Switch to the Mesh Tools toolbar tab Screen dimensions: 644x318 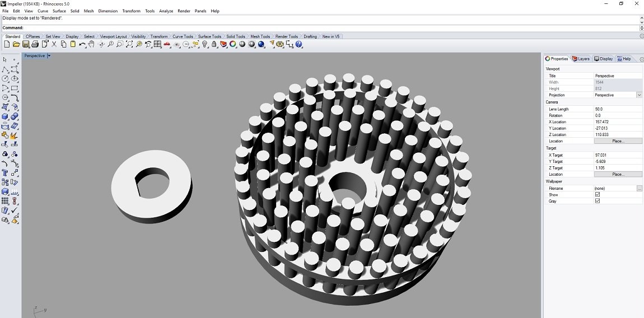260,36
